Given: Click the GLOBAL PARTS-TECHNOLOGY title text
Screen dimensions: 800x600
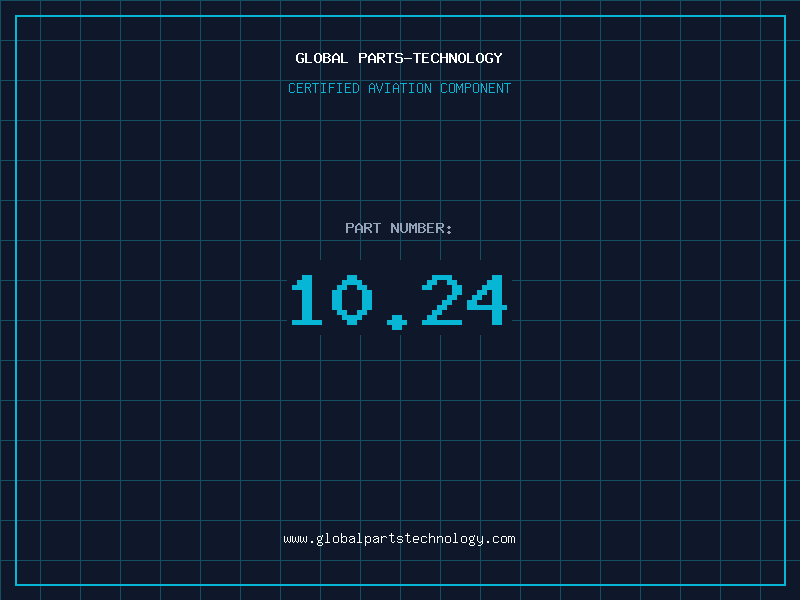Looking at the screenshot, I should coord(399,58).
